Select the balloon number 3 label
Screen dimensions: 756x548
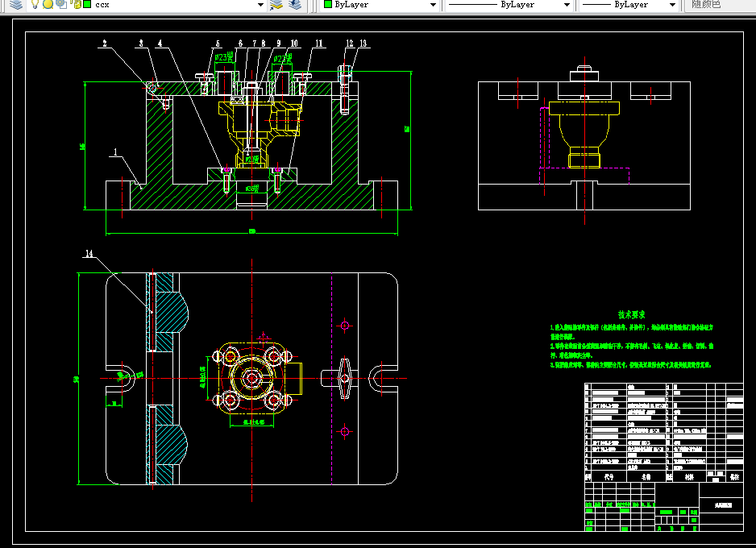(x=141, y=44)
